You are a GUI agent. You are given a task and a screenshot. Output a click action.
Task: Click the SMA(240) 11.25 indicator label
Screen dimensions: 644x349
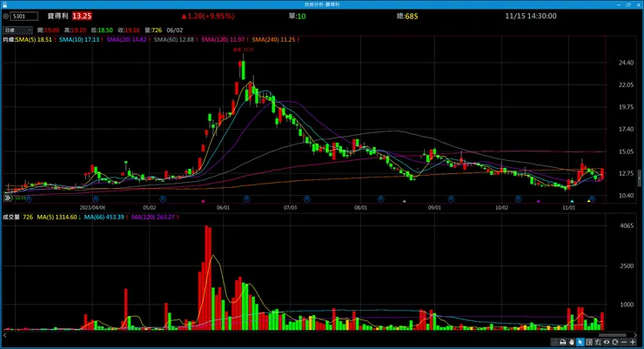click(x=273, y=40)
